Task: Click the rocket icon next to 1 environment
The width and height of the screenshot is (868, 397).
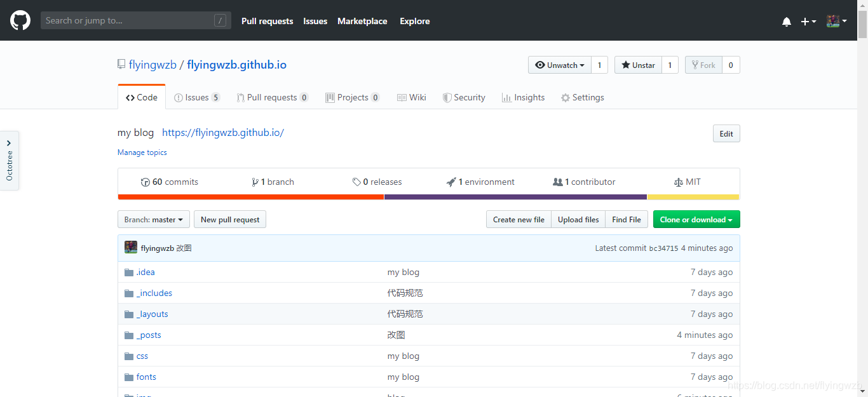Action: point(451,182)
